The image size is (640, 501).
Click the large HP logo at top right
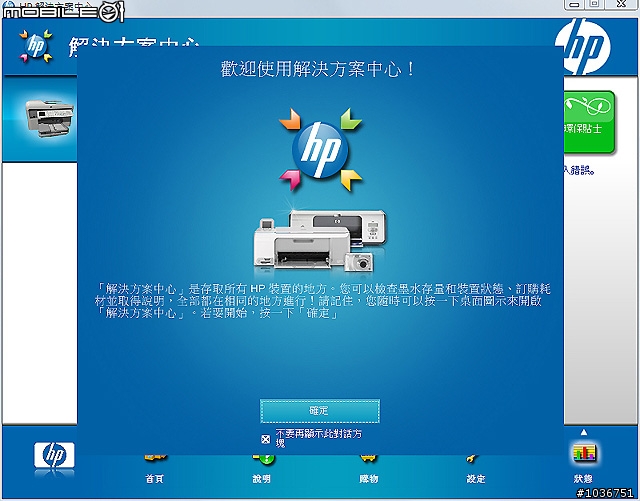pyautogui.click(x=583, y=46)
